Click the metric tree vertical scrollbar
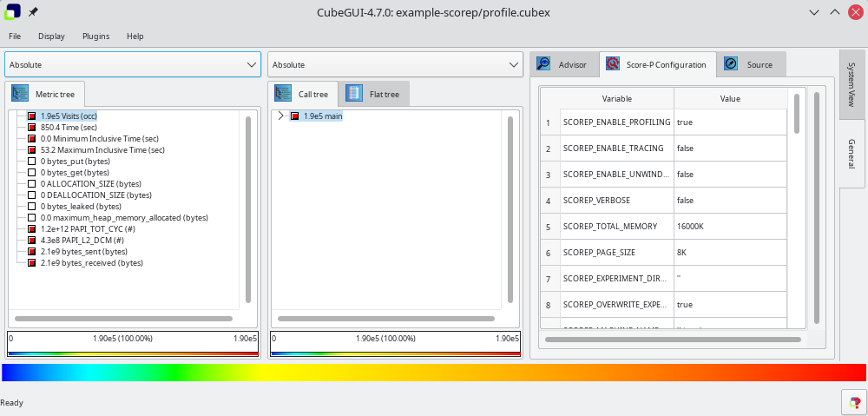 tap(248, 209)
